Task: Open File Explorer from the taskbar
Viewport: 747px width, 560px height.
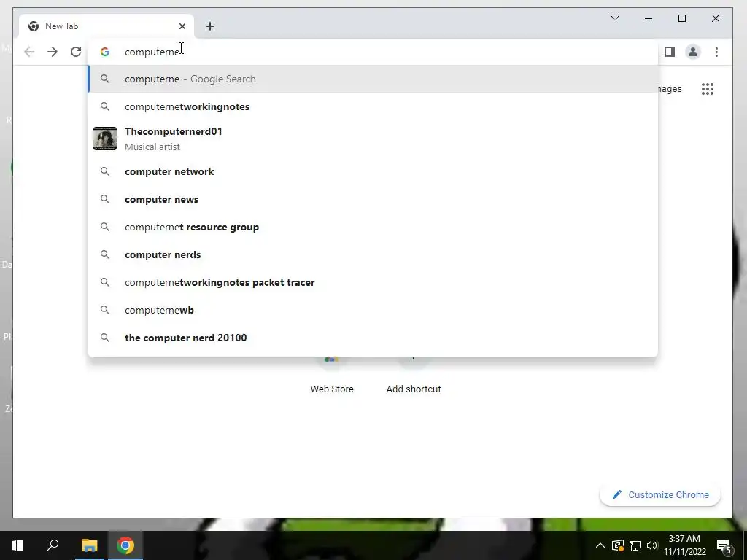Action: [89, 545]
